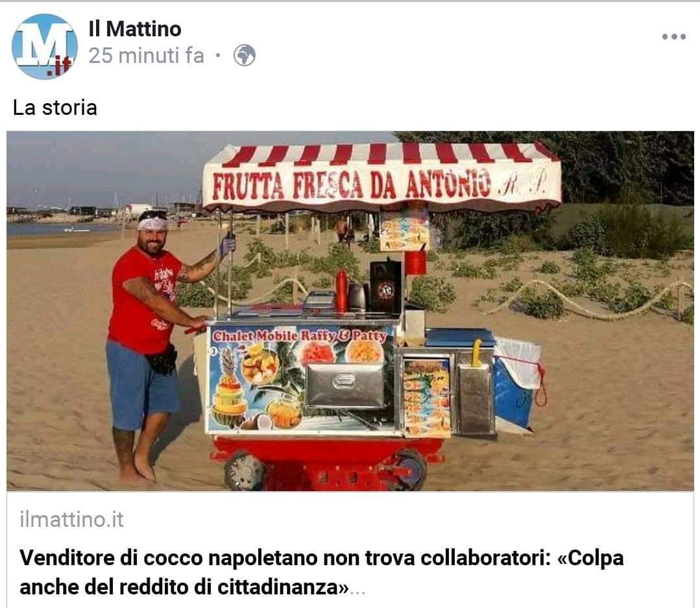Click the Il Mattino profile picture
This screenshot has width=700, height=608.
click(45, 47)
